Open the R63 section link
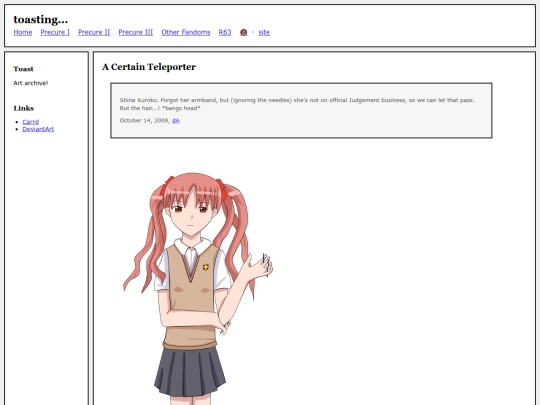The width and height of the screenshot is (540, 405). click(225, 32)
